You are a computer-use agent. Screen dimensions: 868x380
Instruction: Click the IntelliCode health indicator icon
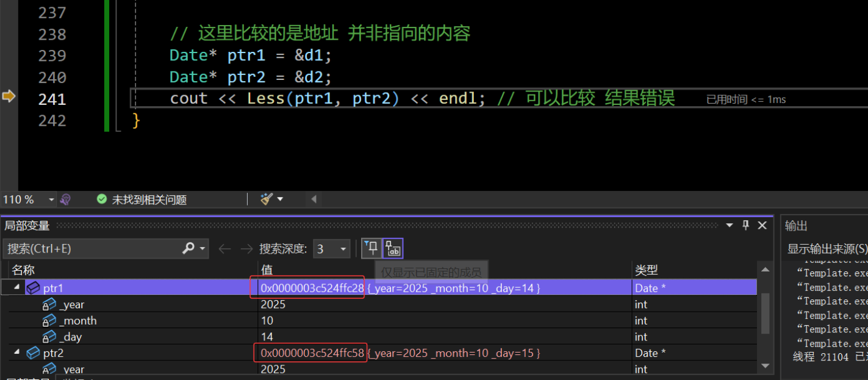pos(65,199)
